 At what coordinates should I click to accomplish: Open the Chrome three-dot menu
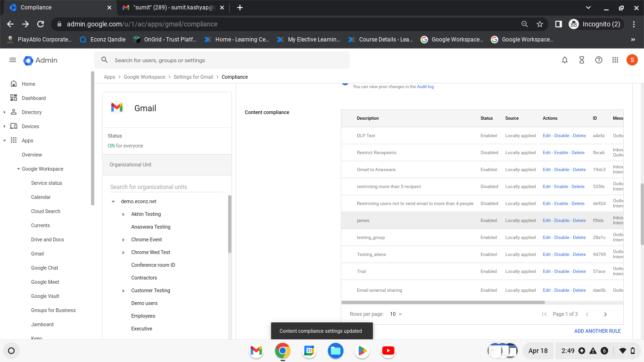(635, 24)
